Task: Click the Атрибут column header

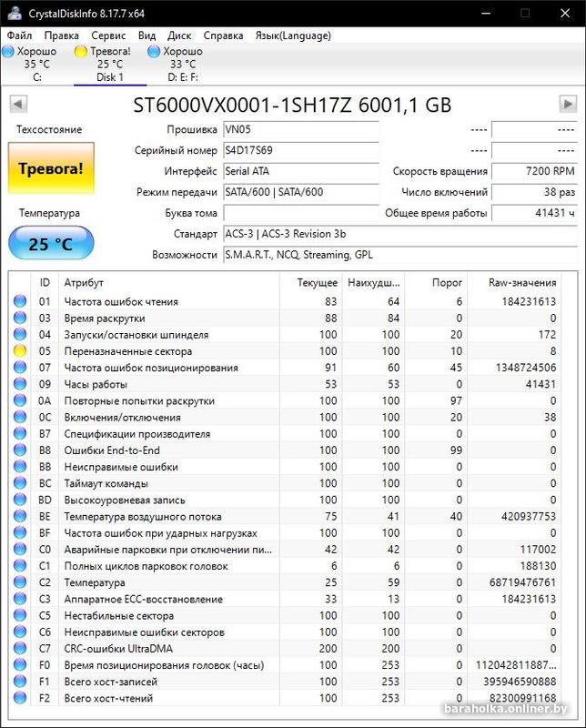Action: pyautogui.click(x=169, y=283)
